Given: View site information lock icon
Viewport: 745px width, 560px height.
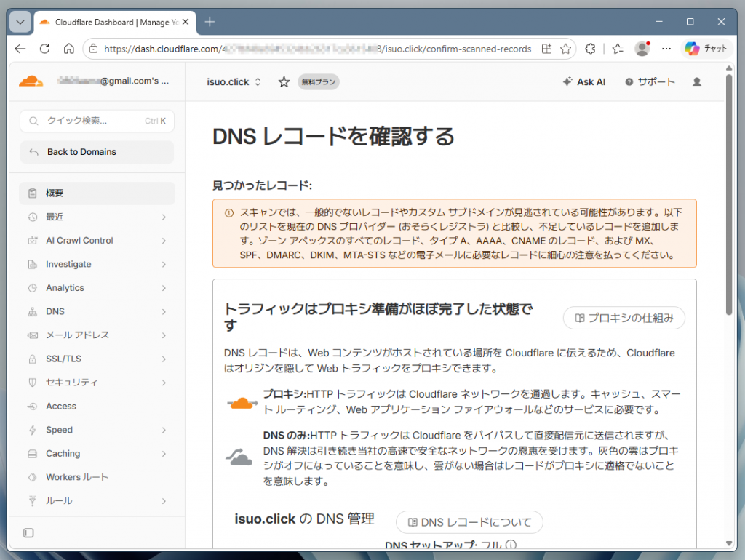Looking at the screenshot, I should [x=94, y=49].
